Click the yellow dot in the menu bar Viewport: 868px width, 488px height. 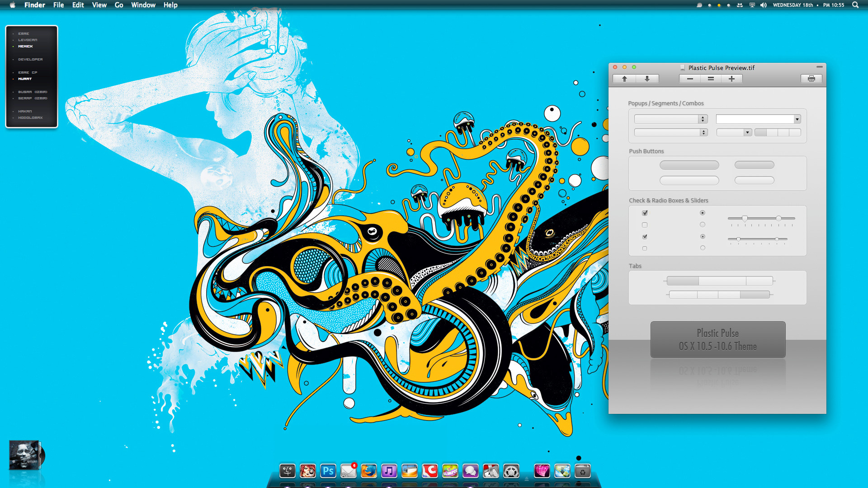719,5
